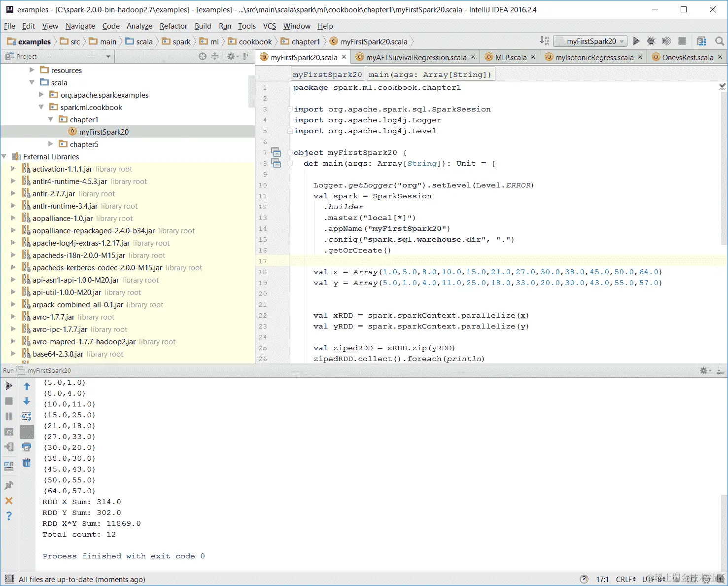
Task: Click Stop in the Run panel sidebar
Action: coord(9,401)
